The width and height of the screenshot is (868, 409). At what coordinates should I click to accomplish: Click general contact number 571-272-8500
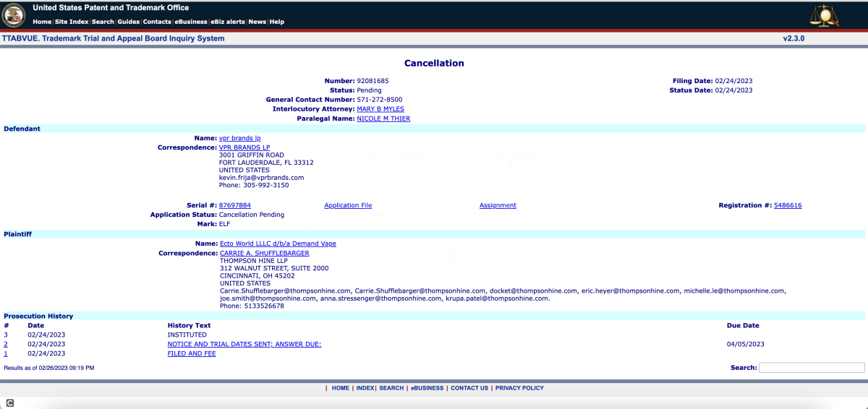(380, 100)
